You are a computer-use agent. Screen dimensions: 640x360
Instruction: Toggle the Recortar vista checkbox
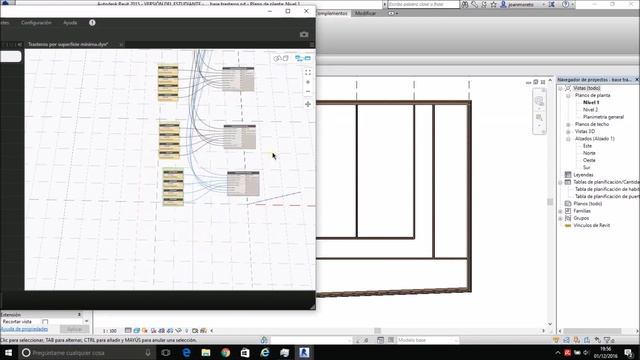(x=45, y=322)
